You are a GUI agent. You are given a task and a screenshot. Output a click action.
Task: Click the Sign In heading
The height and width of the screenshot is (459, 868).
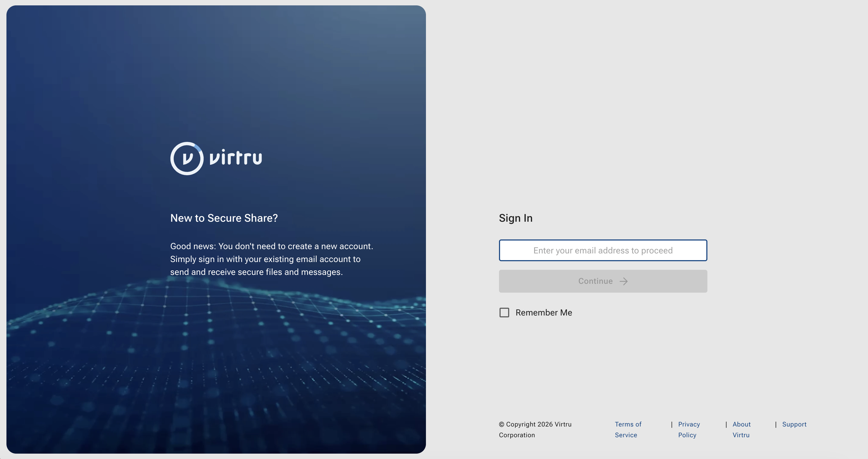point(516,218)
